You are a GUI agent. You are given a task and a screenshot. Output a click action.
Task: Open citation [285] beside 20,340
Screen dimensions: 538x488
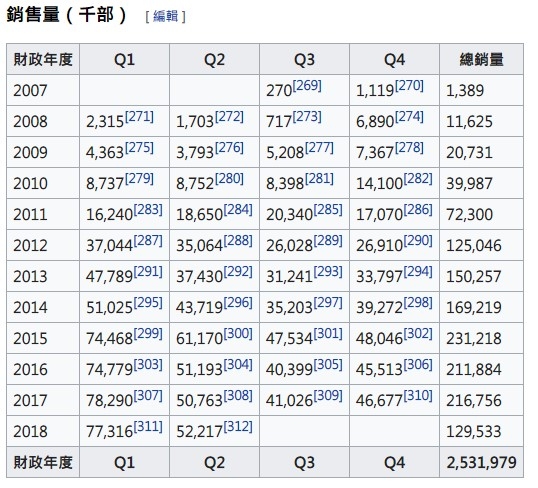point(328,209)
